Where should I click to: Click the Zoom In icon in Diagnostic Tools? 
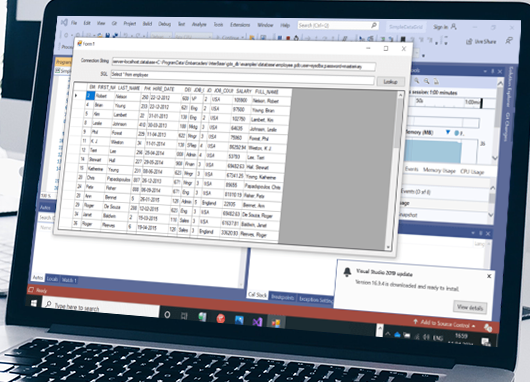click(x=417, y=81)
